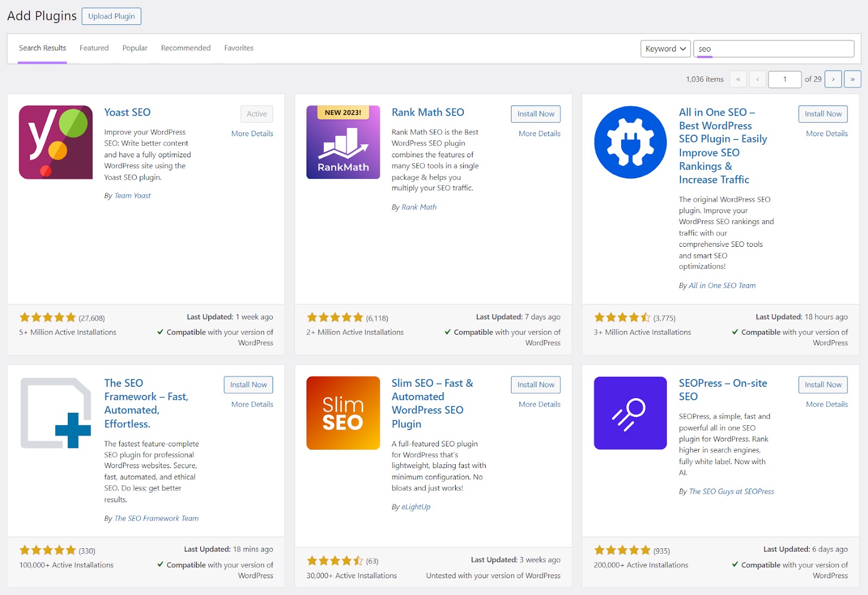Click the Active toggle on Yoast SEO

coord(256,114)
